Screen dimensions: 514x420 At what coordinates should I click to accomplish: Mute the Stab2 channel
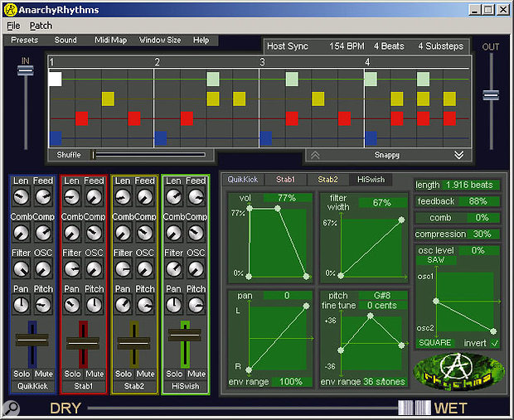click(x=146, y=374)
